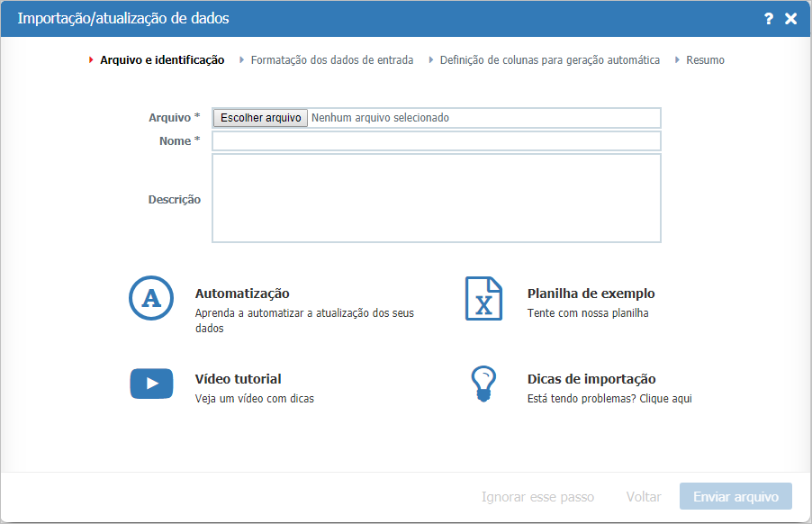Viewport: 812px width, 524px height.
Task: Open help using the question mark icon
Action: 768,17
